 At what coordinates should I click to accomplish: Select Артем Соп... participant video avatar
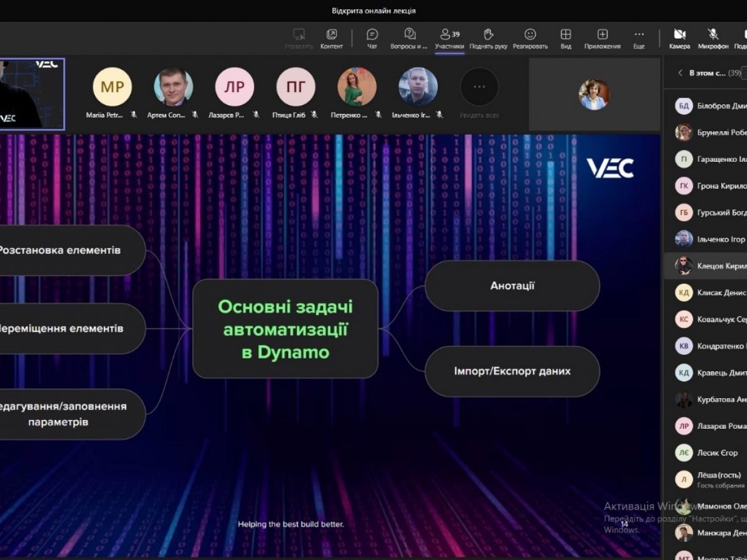(174, 86)
